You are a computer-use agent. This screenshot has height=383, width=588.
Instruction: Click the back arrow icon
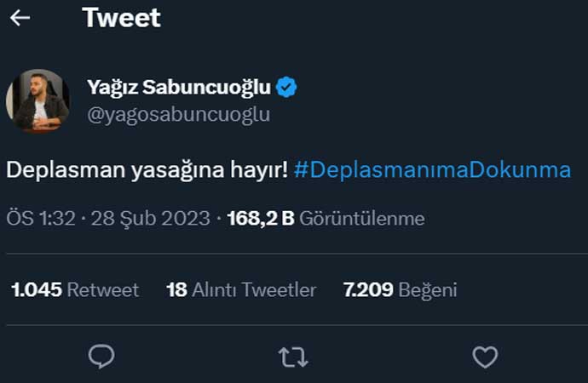(x=20, y=17)
